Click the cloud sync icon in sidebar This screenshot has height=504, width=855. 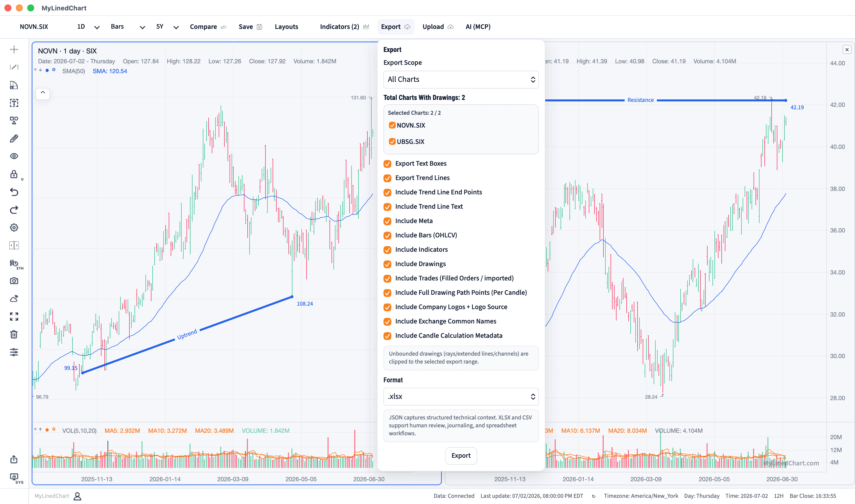14,299
